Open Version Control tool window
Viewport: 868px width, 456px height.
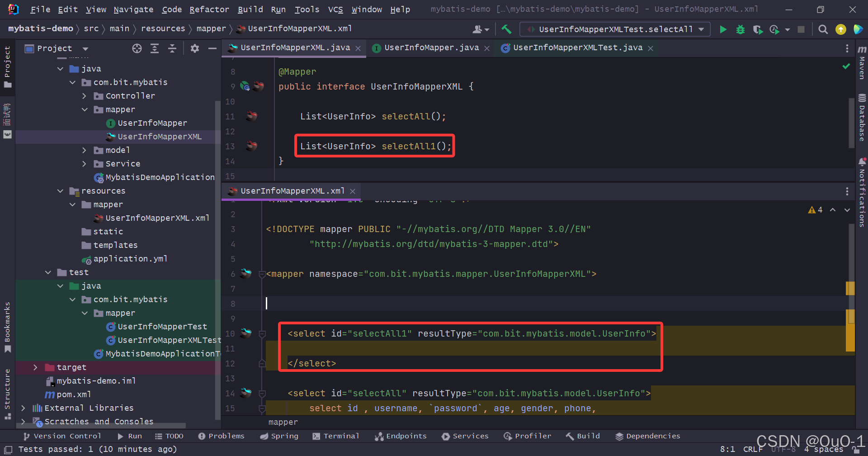62,436
